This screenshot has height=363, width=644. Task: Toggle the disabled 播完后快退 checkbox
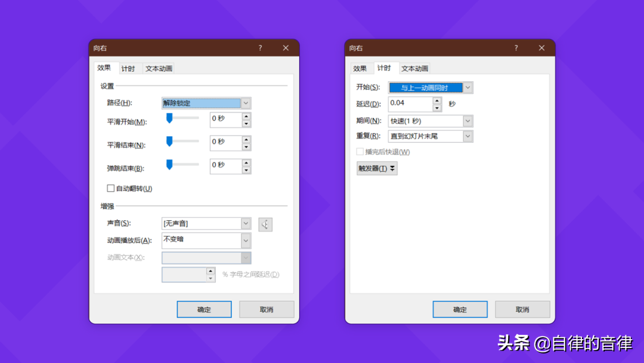coord(360,152)
